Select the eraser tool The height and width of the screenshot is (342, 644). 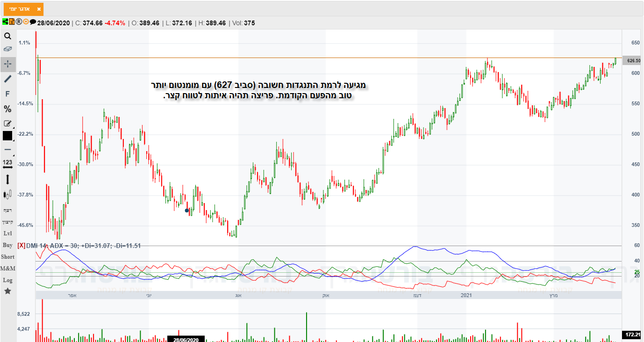tap(7, 49)
